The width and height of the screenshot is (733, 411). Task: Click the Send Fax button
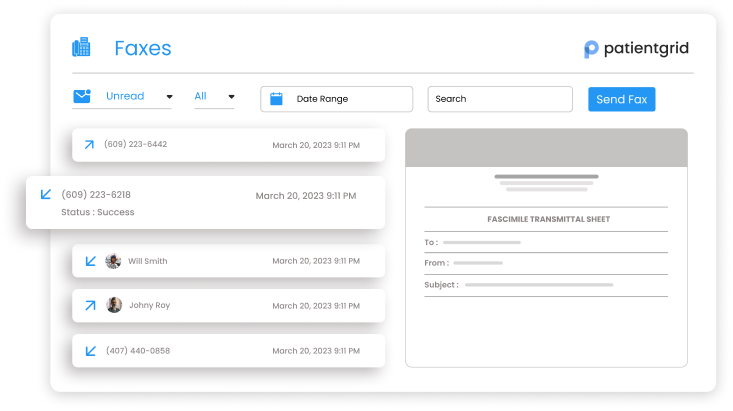622,99
